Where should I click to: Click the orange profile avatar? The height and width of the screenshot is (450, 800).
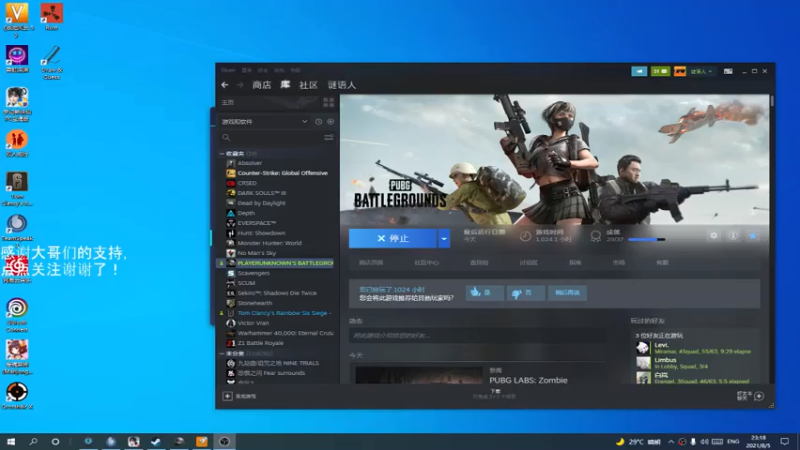pos(680,71)
